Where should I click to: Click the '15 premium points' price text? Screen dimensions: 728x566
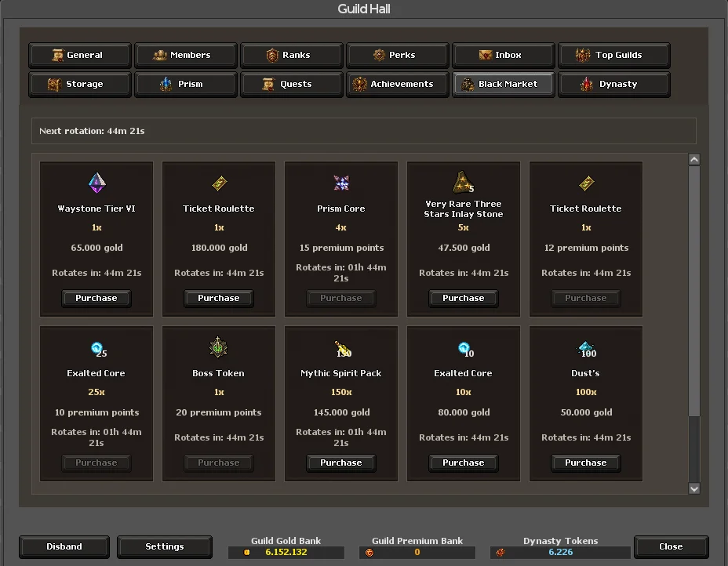(x=341, y=248)
